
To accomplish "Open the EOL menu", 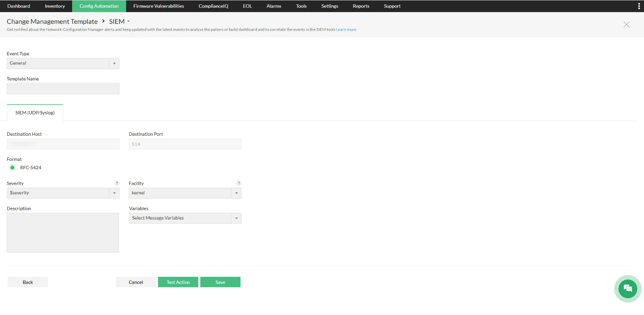I will tap(247, 6).
